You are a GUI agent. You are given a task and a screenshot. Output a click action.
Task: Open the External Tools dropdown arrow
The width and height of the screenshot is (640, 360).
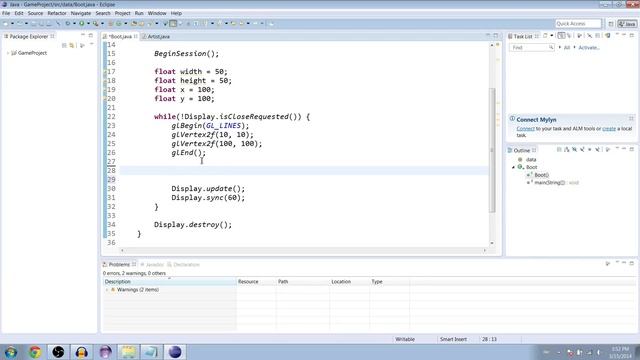(x=102, y=24)
